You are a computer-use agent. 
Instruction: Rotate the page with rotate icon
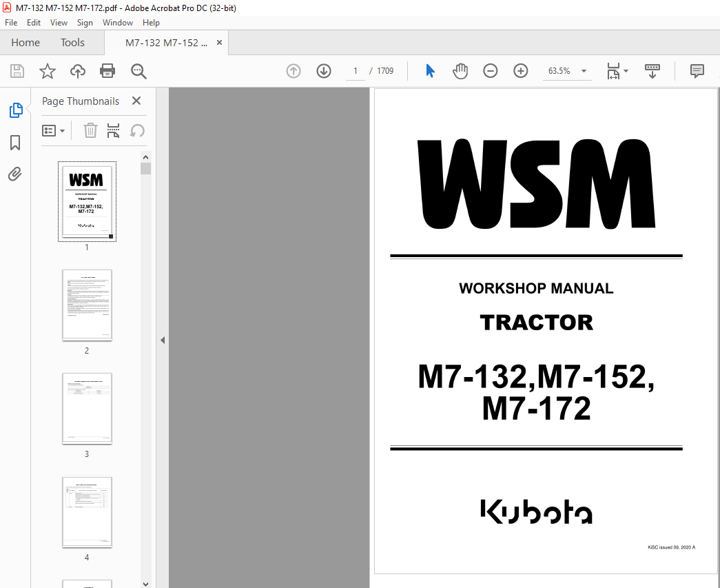coord(137,130)
